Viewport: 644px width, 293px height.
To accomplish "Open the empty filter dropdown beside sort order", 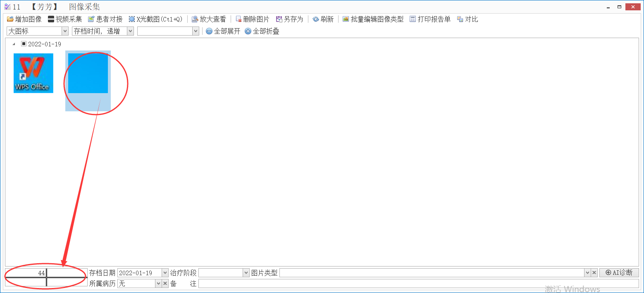I will [x=196, y=31].
